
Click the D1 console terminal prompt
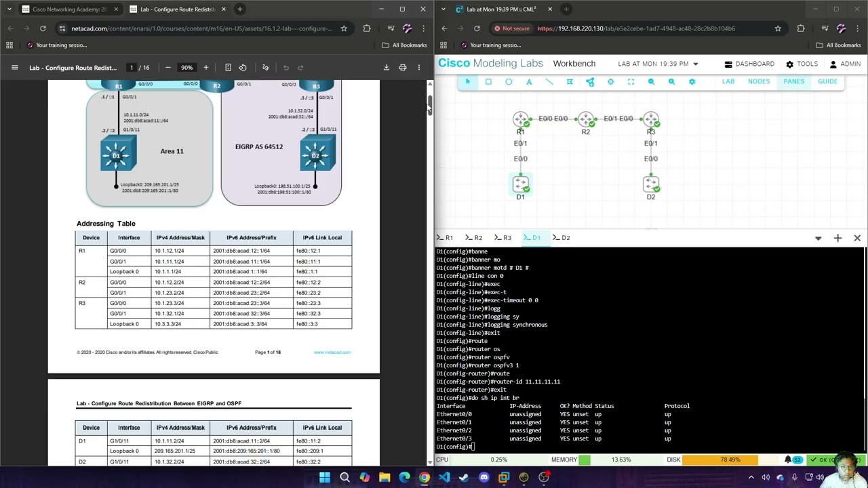point(456,447)
